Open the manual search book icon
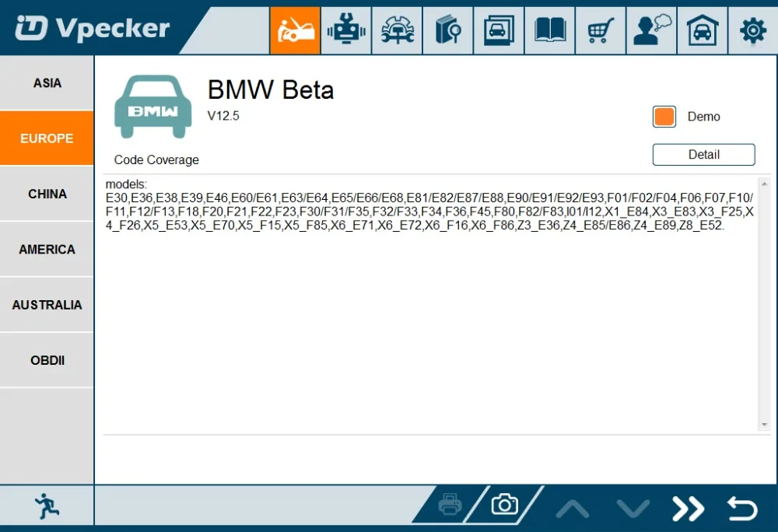Image resolution: width=778 pixels, height=532 pixels. click(448, 30)
